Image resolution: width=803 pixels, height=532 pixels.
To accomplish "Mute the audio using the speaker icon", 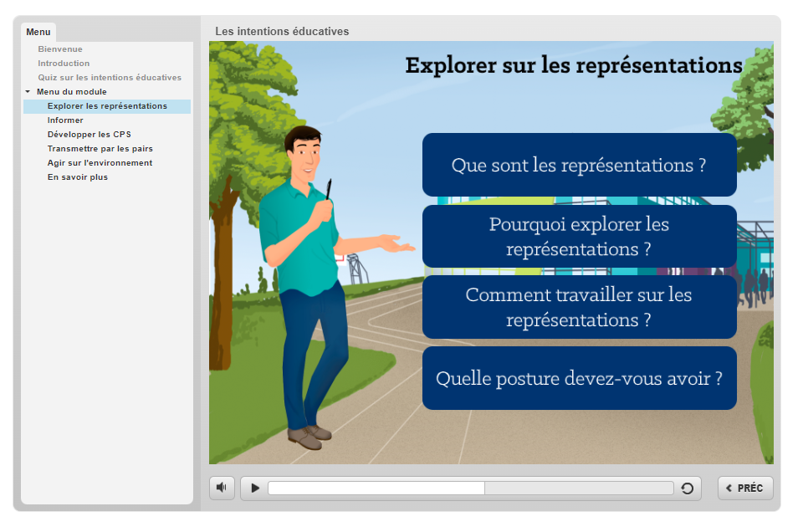I will [x=221, y=488].
